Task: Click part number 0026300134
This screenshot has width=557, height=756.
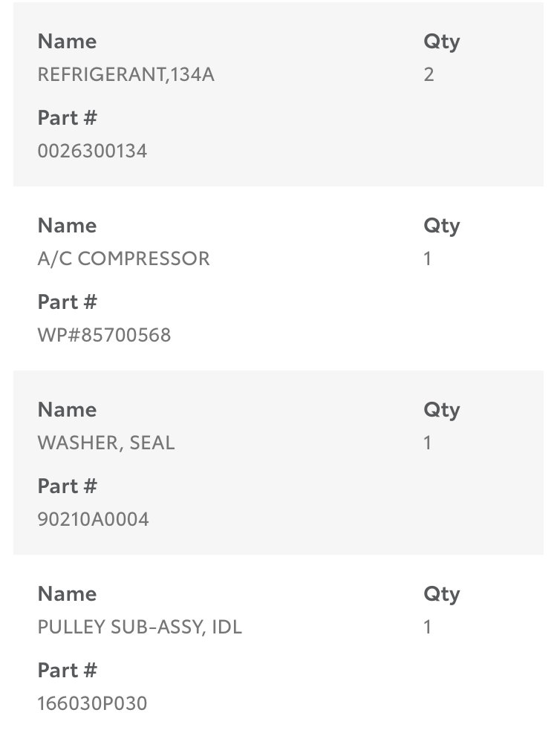Action: pos(92,151)
